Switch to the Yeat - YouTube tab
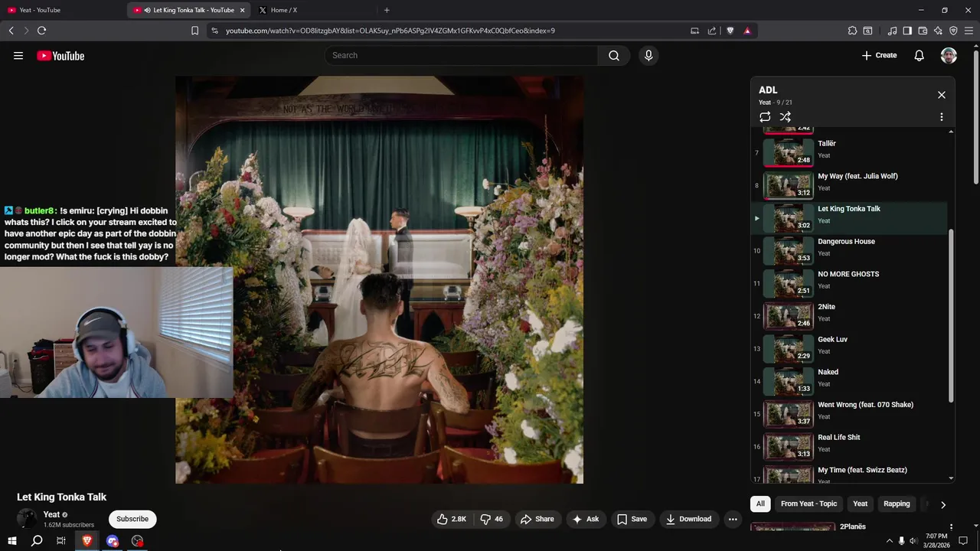The width and height of the screenshot is (980, 551). pyautogui.click(x=61, y=10)
